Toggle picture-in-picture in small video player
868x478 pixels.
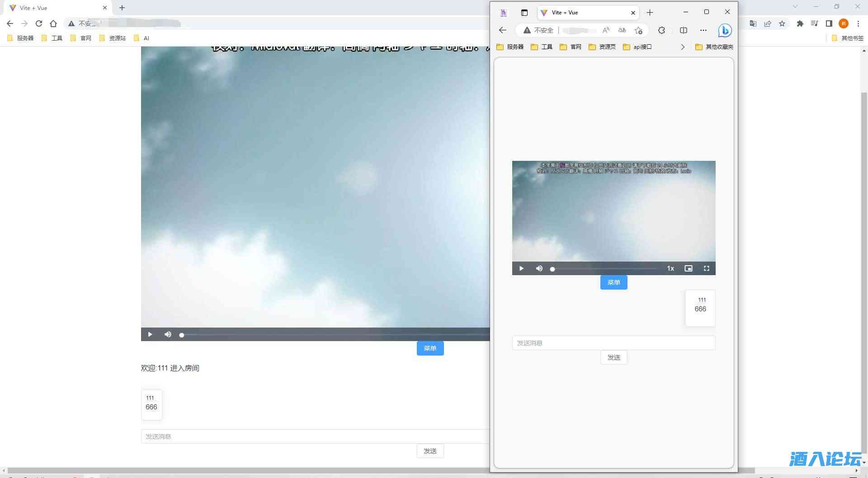pyautogui.click(x=688, y=268)
